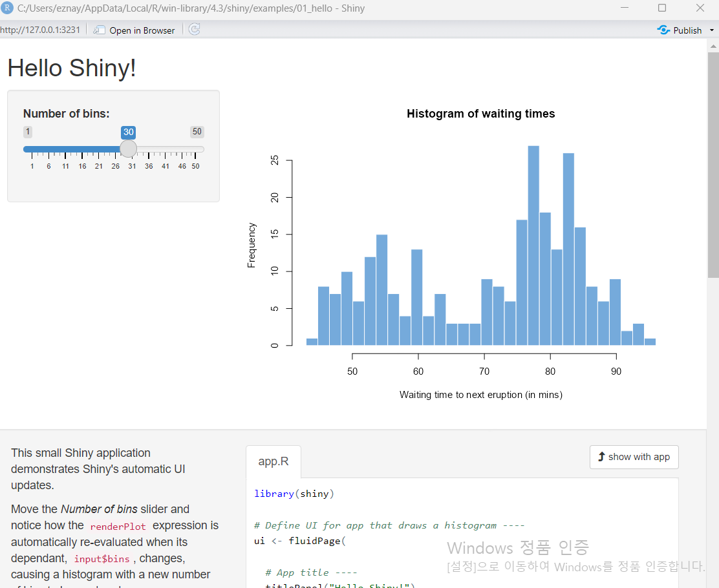The height and width of the screenshot is (588, 719).
Task: Click the slider track near tick 11
Action: point(65,149)
